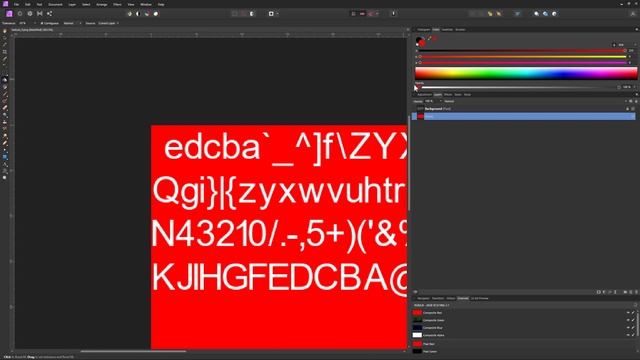Toggle visibility checkbox of Background text layer
640x360 pixels.
(633, 109)
